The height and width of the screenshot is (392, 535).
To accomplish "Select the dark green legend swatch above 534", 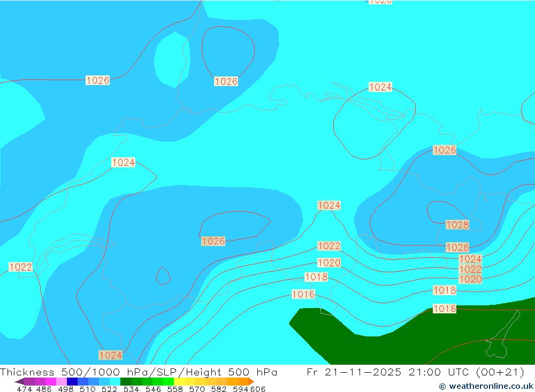I will (126, 381).
